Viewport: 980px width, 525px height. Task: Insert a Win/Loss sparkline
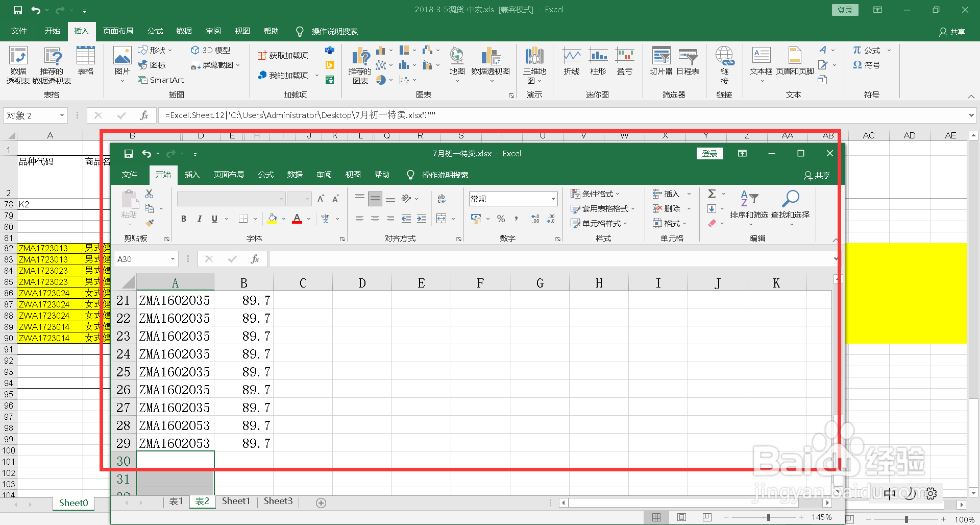625,61
